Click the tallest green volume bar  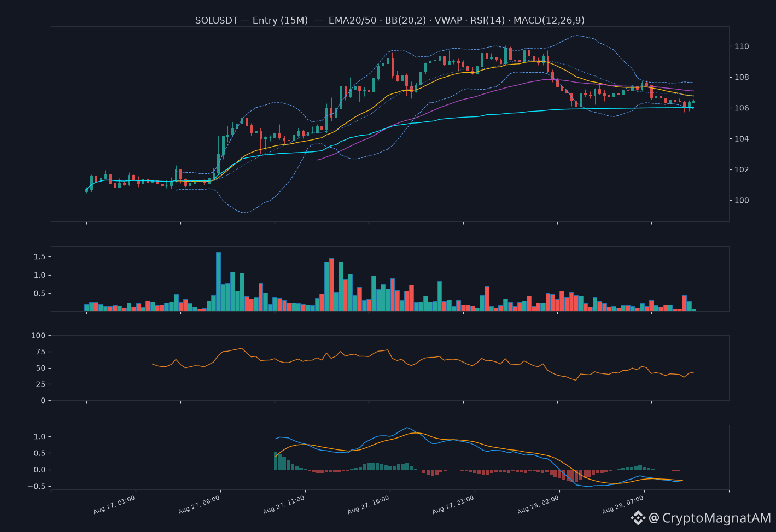[218, 282]
